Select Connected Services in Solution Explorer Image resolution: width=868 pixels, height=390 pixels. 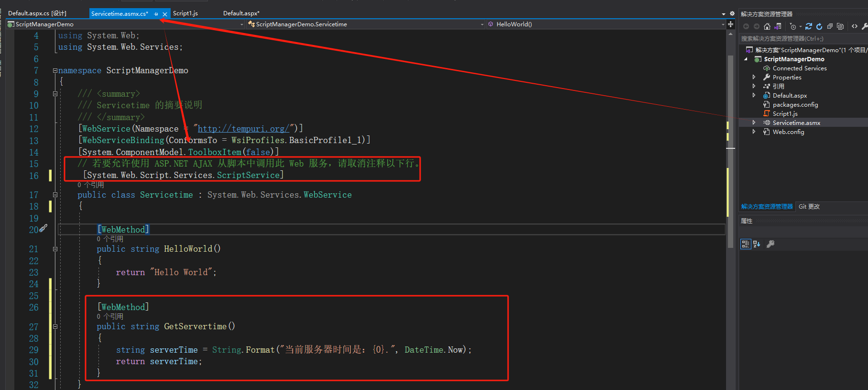pos(800,68)
